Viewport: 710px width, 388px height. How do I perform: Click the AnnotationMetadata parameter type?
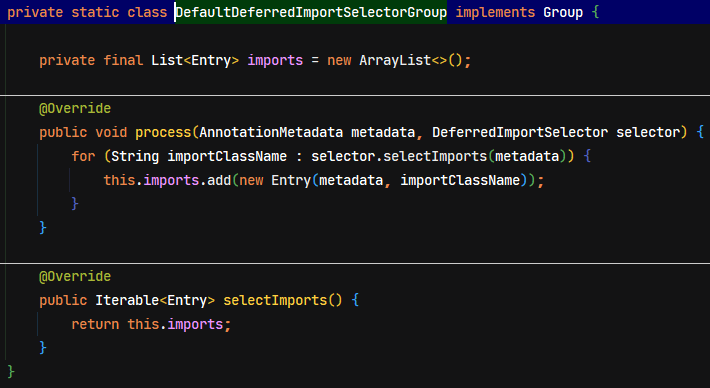[x=271, y=132]
